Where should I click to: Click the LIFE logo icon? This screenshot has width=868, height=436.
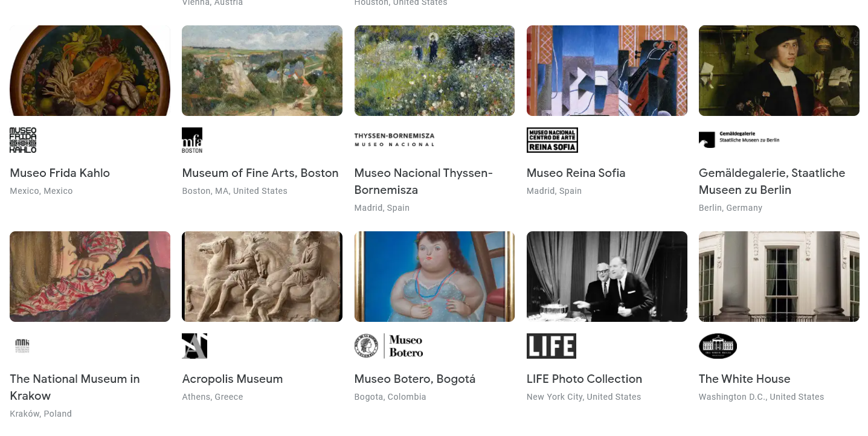(551, 346)
